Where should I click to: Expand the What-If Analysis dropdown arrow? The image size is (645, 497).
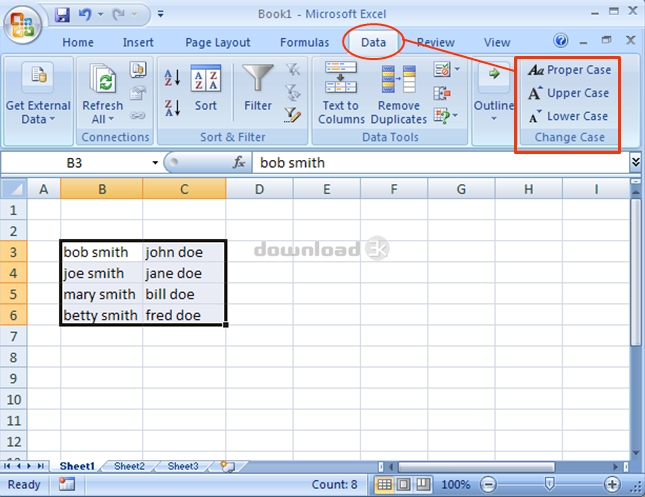(455, 116)
